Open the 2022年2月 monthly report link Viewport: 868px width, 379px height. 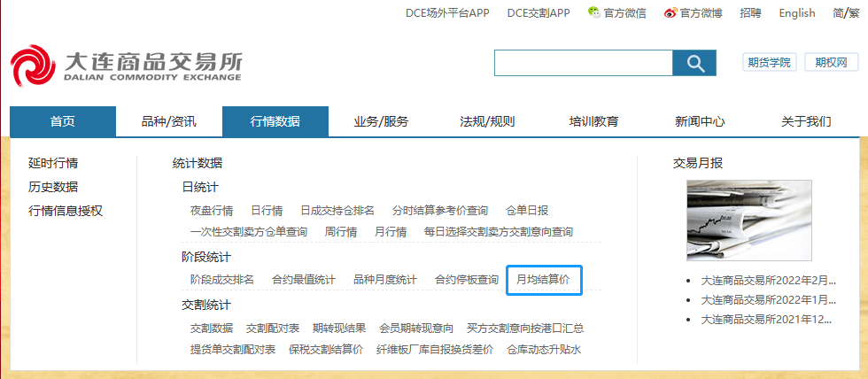click(x=768, y=280)
